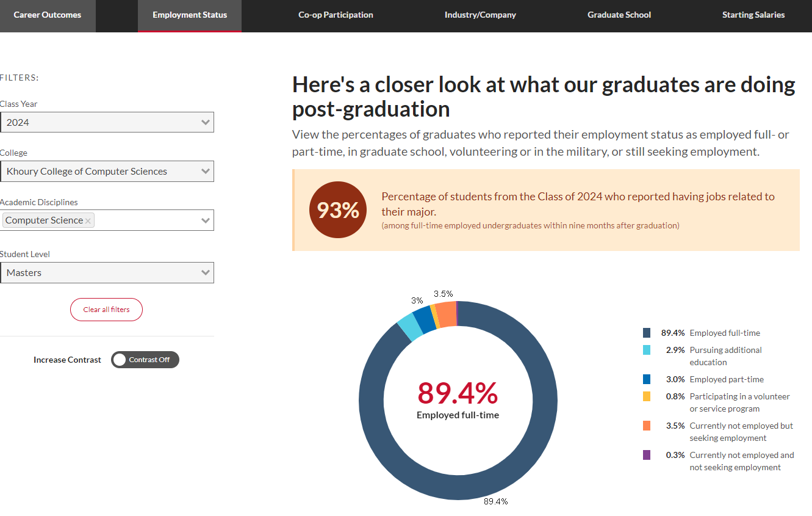Click the 93% circular badge
The height and width of the screenshot is (516, 812).
point(338,210)
